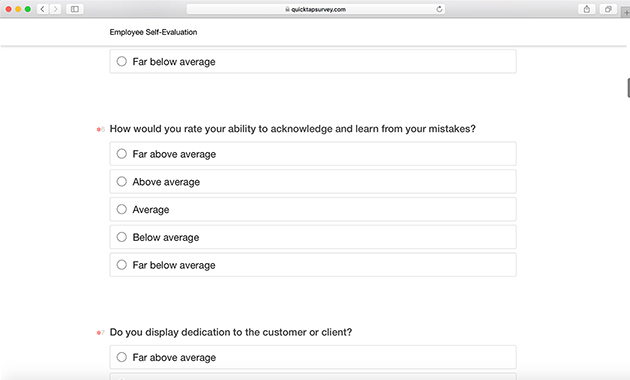This screenshot has height=380, width=630.
Task: Show all tabs overview icon
Action: [608, 9]
